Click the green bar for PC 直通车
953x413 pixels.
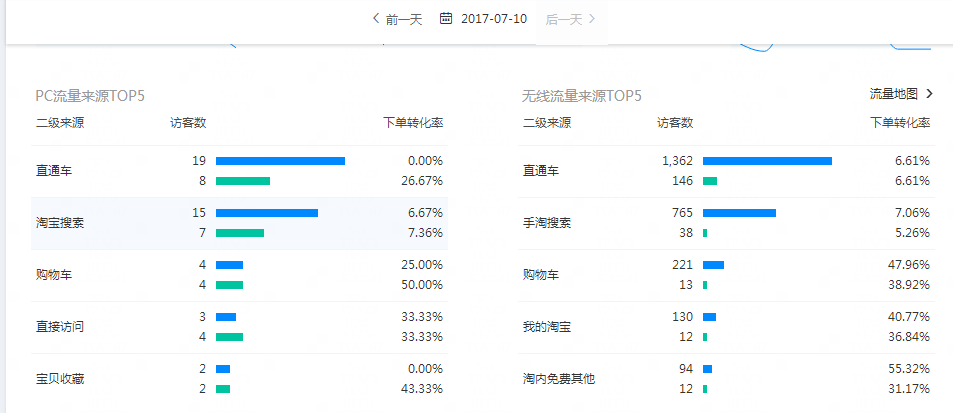pos(243,181)
